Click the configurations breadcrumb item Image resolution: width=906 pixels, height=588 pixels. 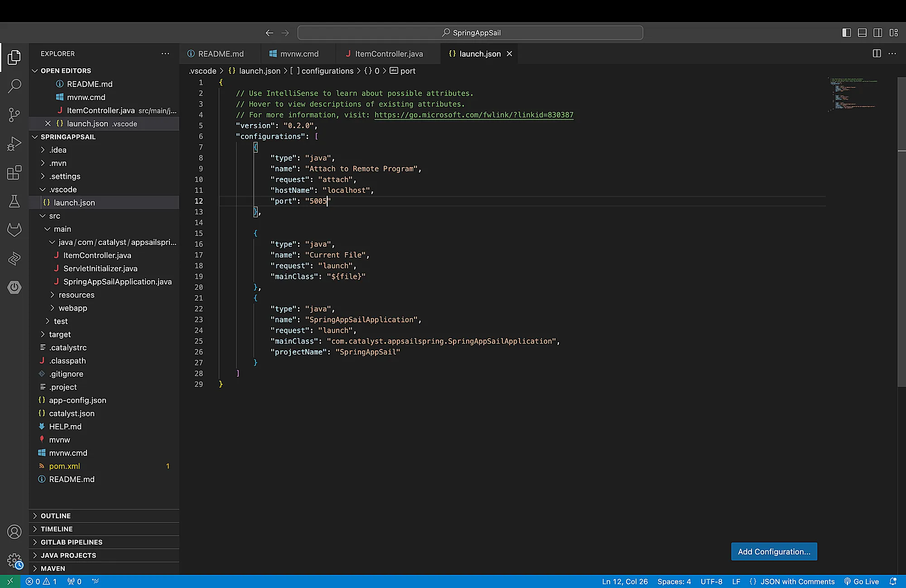pyautogui.click(x=322, y=71)
